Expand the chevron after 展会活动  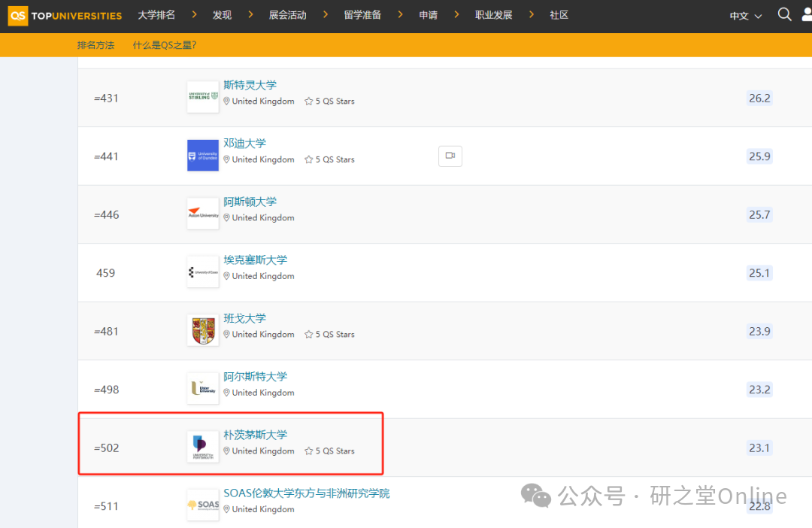(326, 14)
